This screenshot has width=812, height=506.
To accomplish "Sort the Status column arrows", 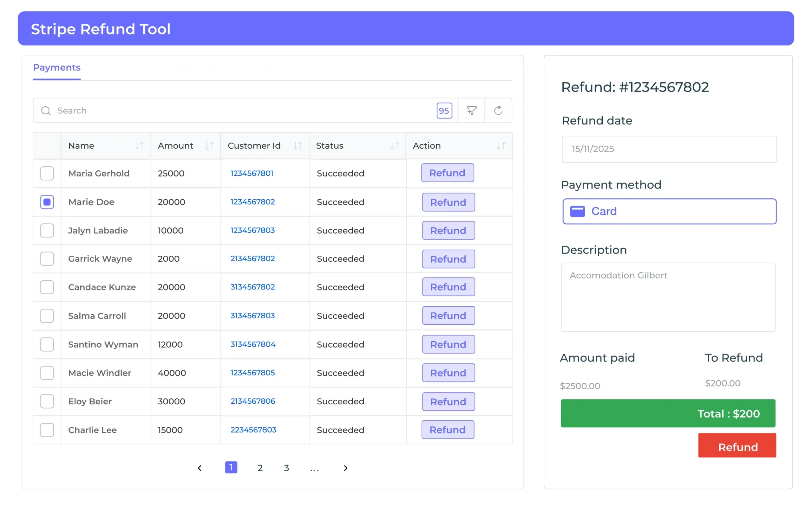I will [x=395, y=145].
